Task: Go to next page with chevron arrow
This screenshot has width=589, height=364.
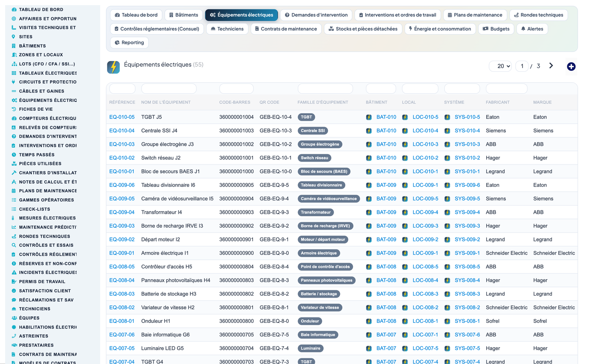Action: [551, 66]
